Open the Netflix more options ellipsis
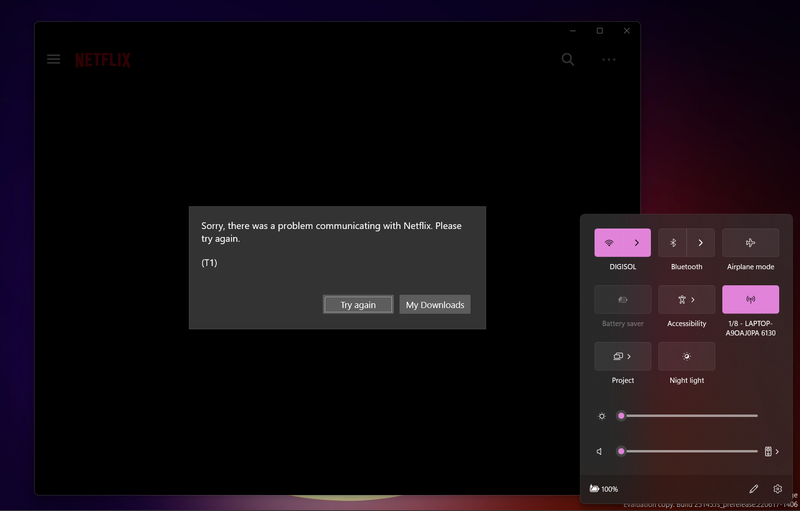Image resolution: width=800 pixels, height=511 pixels. [609, 60]
